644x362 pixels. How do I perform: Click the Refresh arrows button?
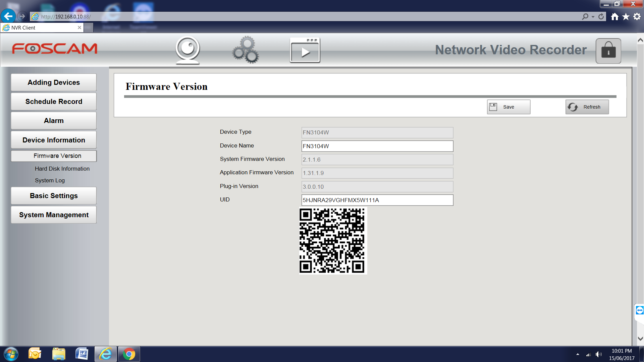(587, 107)
